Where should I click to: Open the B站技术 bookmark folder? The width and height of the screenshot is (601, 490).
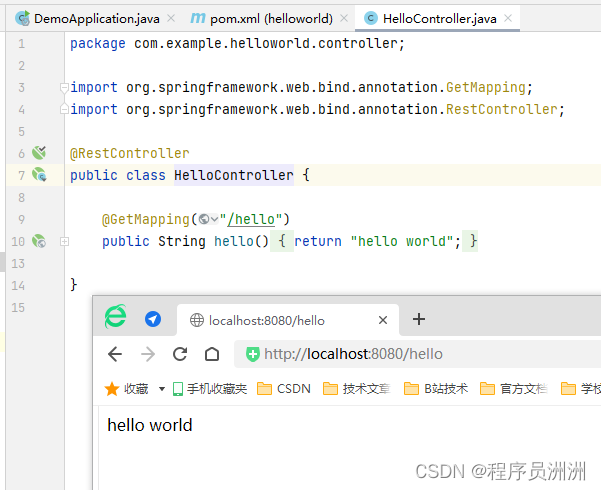pyautogui.click(x=436, y=389)
